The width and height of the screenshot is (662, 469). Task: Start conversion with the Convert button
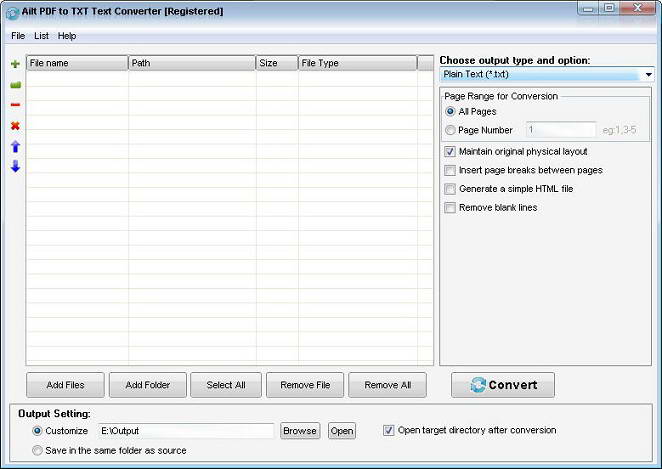(503, 385)
